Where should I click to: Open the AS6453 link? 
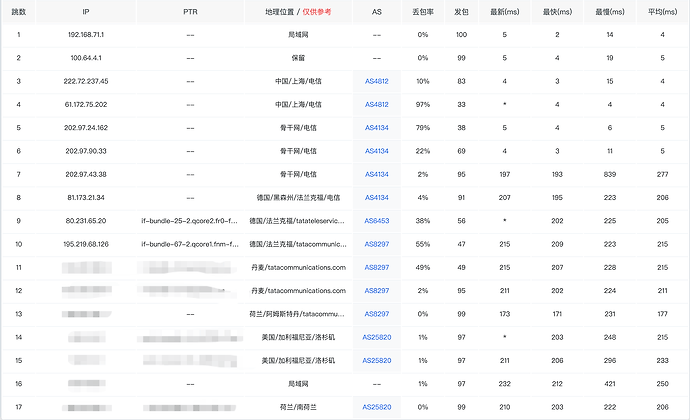point(377,221)
